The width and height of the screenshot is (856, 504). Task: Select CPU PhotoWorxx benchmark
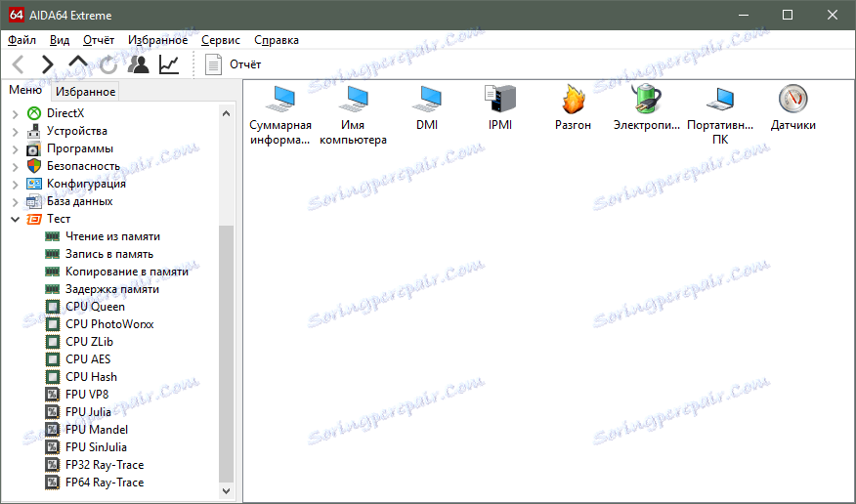click(109, 324)
